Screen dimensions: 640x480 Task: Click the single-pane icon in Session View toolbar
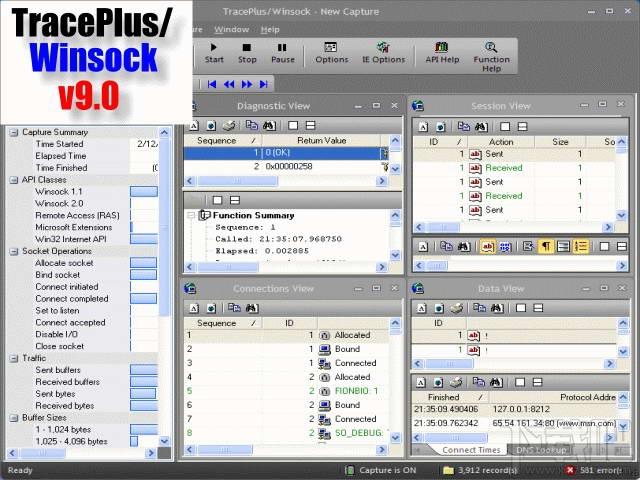(x=505, y=127)
